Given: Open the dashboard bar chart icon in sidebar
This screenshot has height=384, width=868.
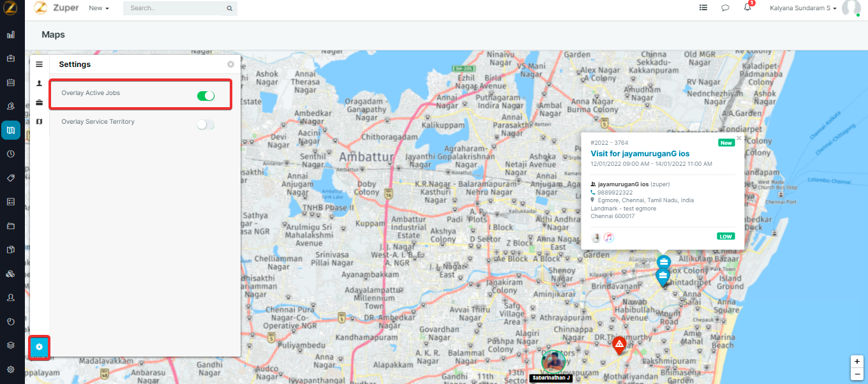Looking at the screenshot, I should point(11,34).
